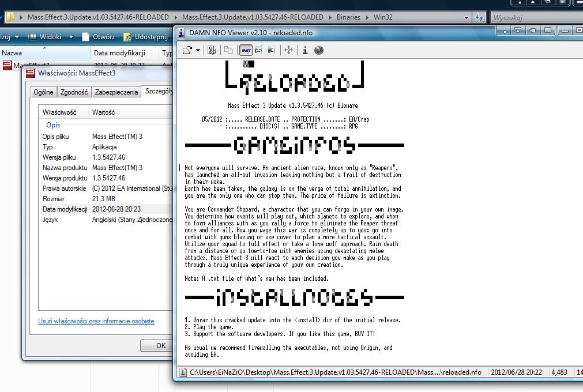The height and width of the screenshot is (392, 583).
Task: Select the Typ Aplikacja row
Action: tap(106, 147)
